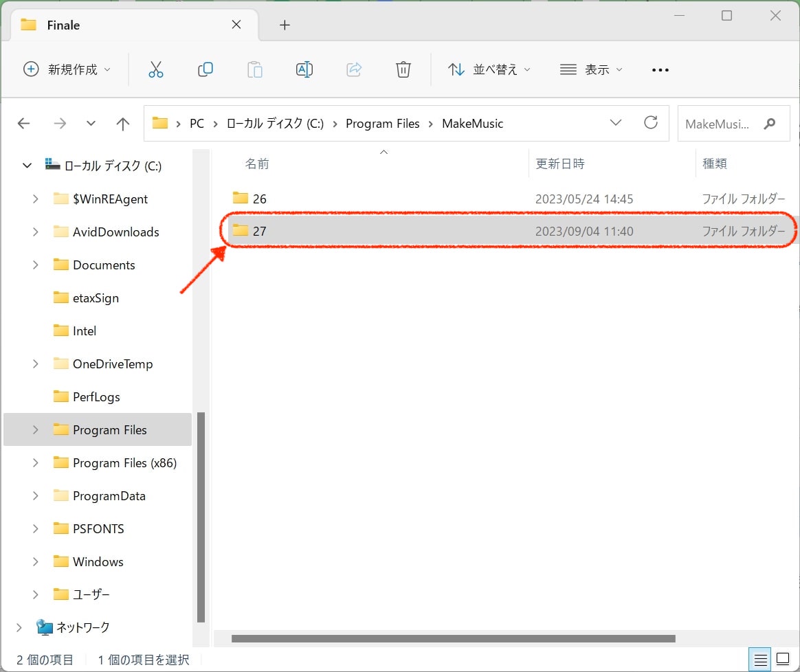Expand the ユーザー folder node

point(35,594)
